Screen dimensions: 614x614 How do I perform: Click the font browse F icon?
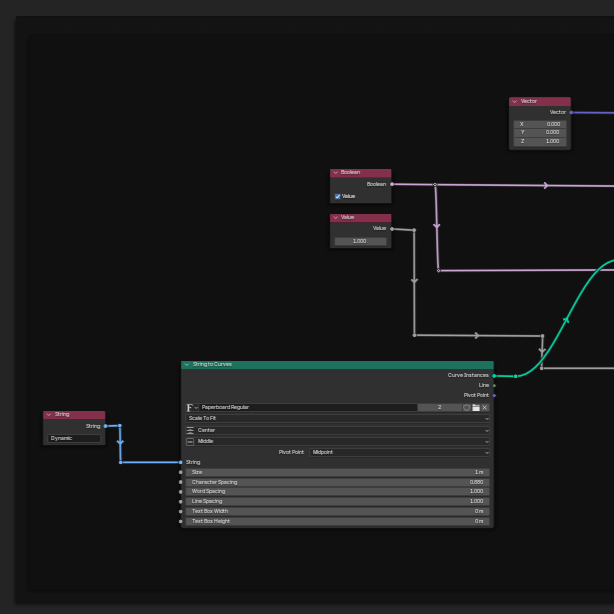click(192, 408)
